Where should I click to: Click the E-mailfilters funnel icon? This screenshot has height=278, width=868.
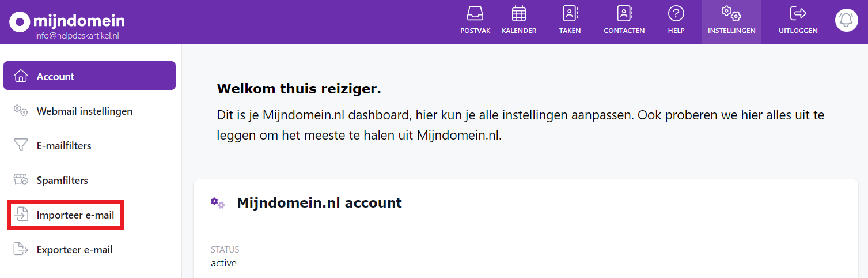pos(21,146)
